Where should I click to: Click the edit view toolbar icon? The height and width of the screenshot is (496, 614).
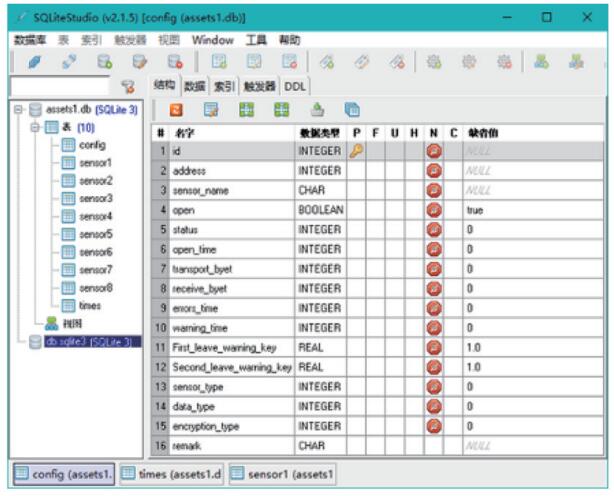pyautogui.click(x=576, y=62)
